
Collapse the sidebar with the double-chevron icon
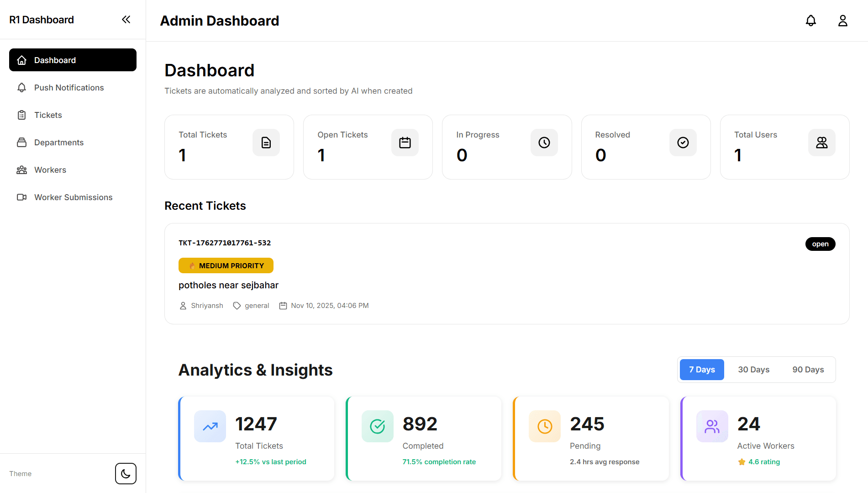tap(126, 19)
